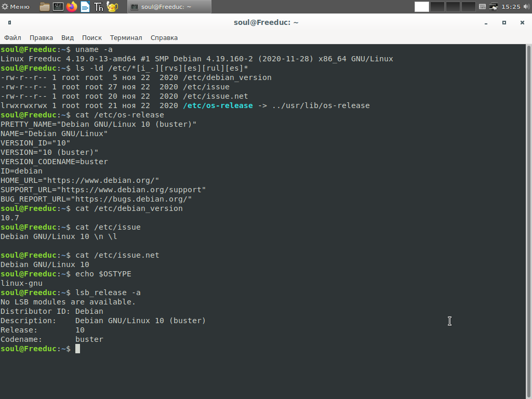
Task: Launch Firefox from the panel
Action: point(72,7)
